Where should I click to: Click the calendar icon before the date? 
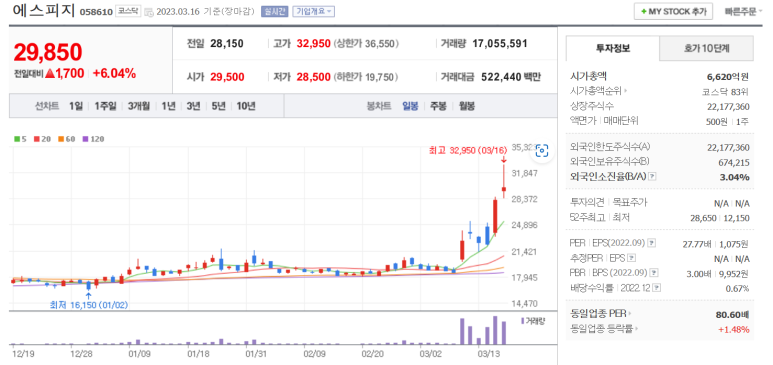[x=149, y=11]
